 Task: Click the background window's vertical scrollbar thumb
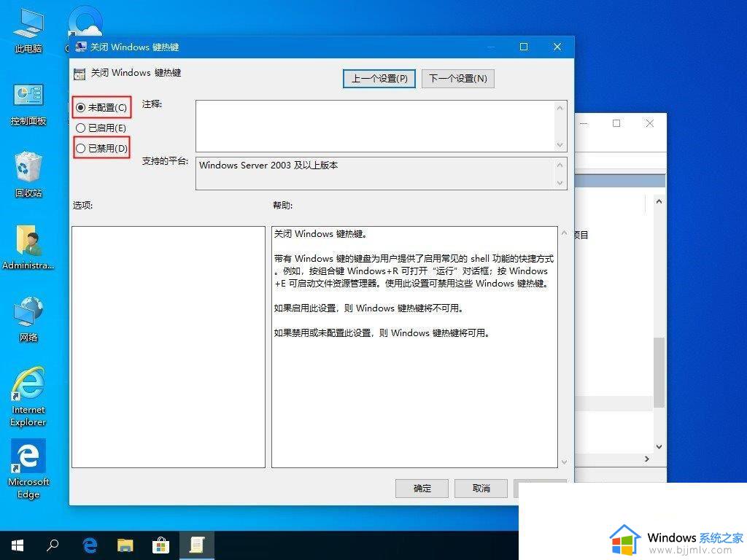659,373
